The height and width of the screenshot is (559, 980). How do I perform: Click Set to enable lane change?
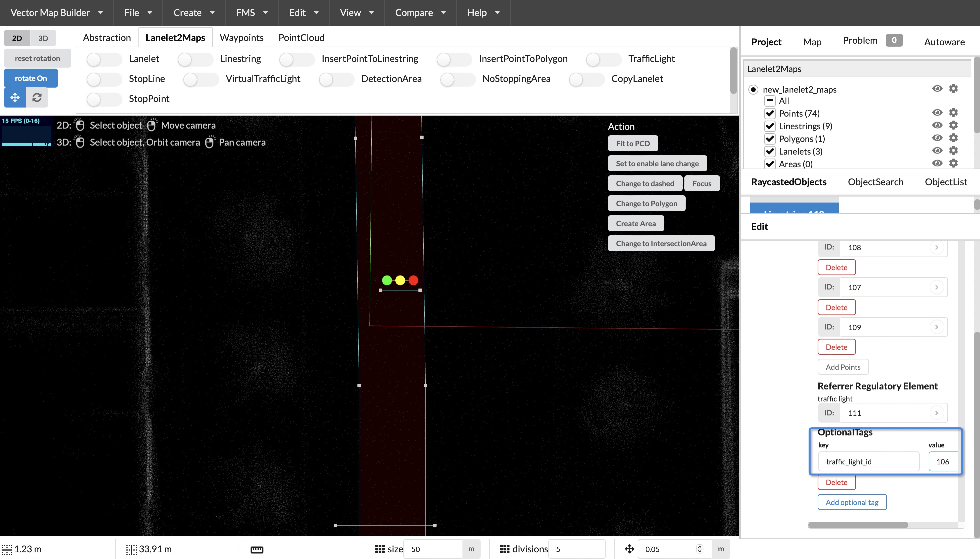point(657,164)
